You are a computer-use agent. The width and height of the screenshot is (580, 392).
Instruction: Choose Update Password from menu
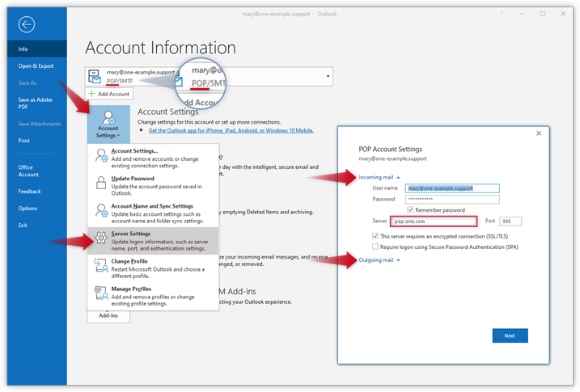pyautogui.click(x=153, y=185)
